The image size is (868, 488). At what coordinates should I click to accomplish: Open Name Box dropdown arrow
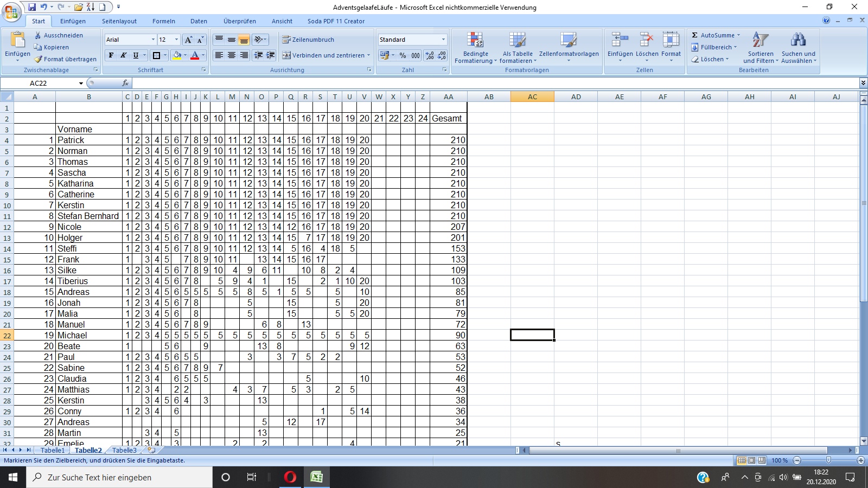81,83
